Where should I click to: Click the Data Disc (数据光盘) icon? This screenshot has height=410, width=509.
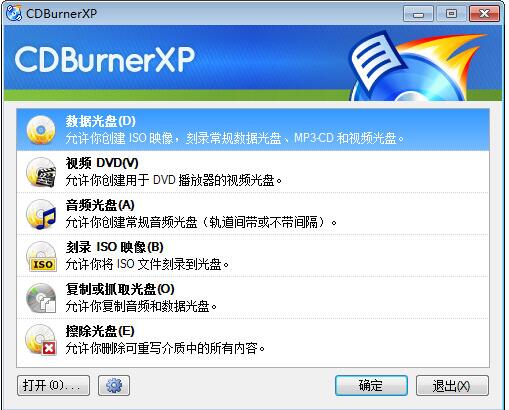pyautogui.click(x=41, y=130)
